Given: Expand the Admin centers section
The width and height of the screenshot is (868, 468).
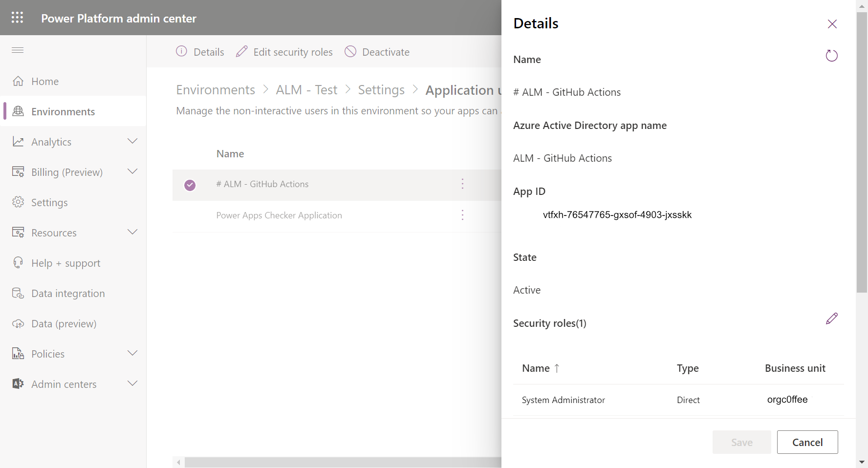Looking at the screenshot, I should pos(132,383).
